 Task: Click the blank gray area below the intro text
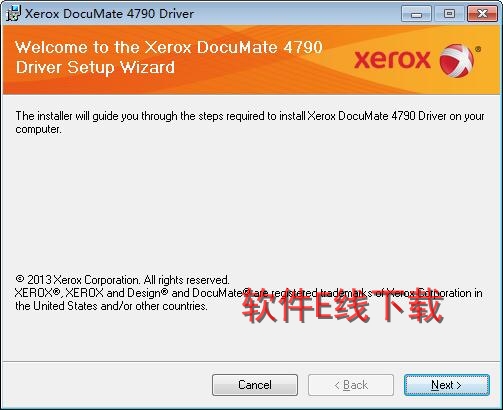(x=250, y=200)
